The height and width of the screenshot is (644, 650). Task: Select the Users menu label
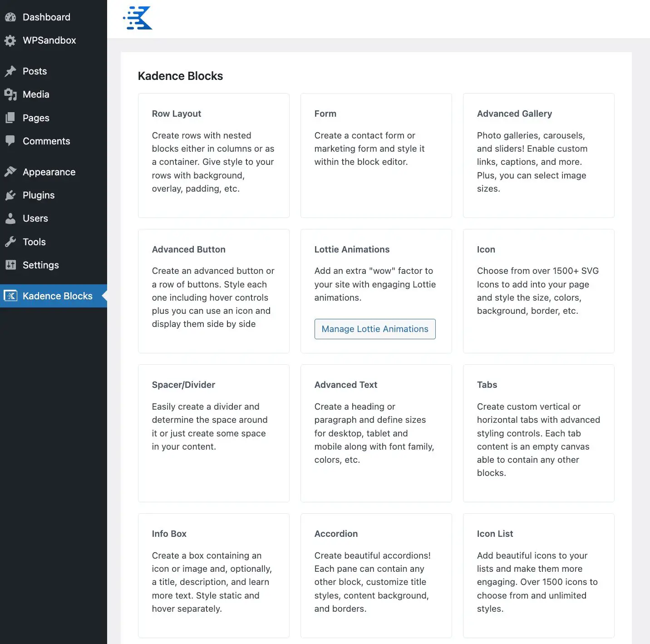pos(35,218)
